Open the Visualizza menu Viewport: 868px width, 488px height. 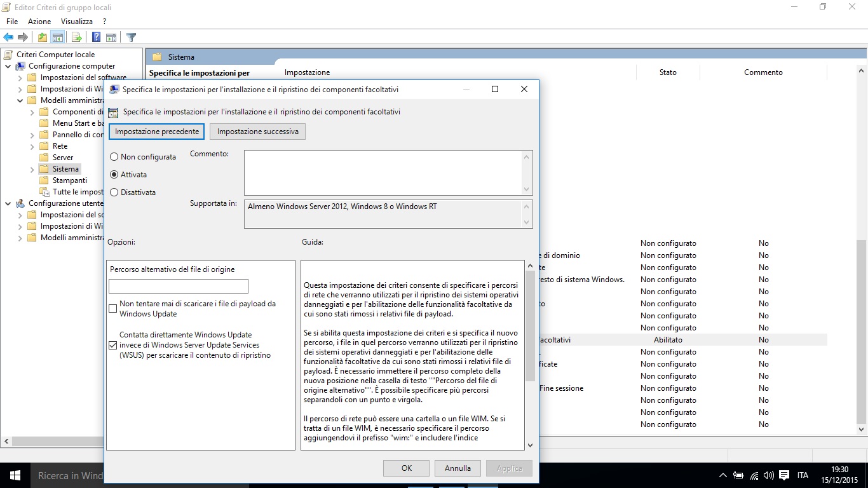[77, 22]
